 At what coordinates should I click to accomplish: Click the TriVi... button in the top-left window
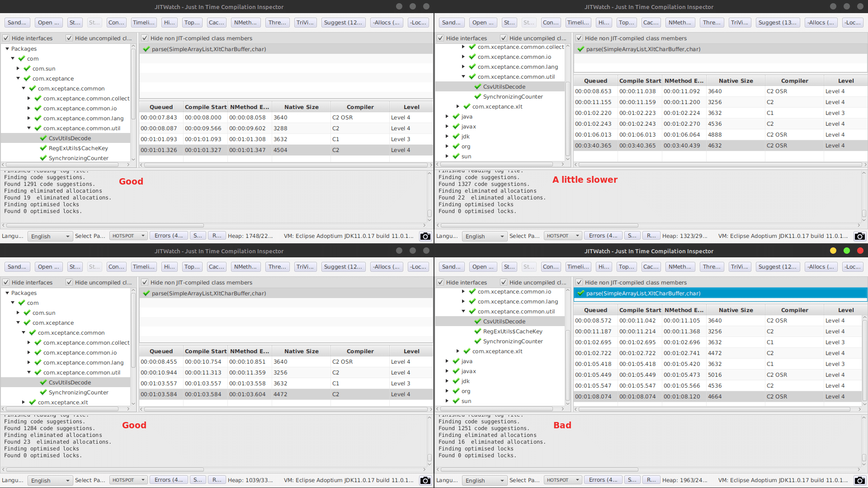click(x=305, y=23)
